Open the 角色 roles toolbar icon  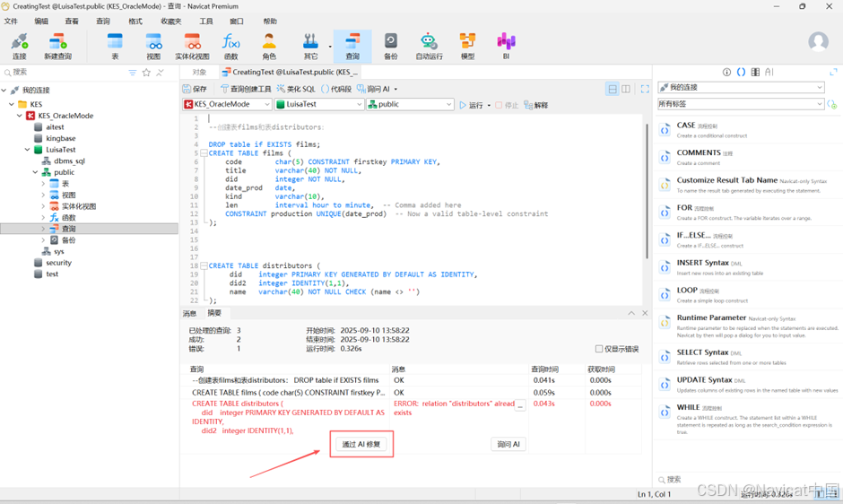pyautogui.click(x=269, y=47)
